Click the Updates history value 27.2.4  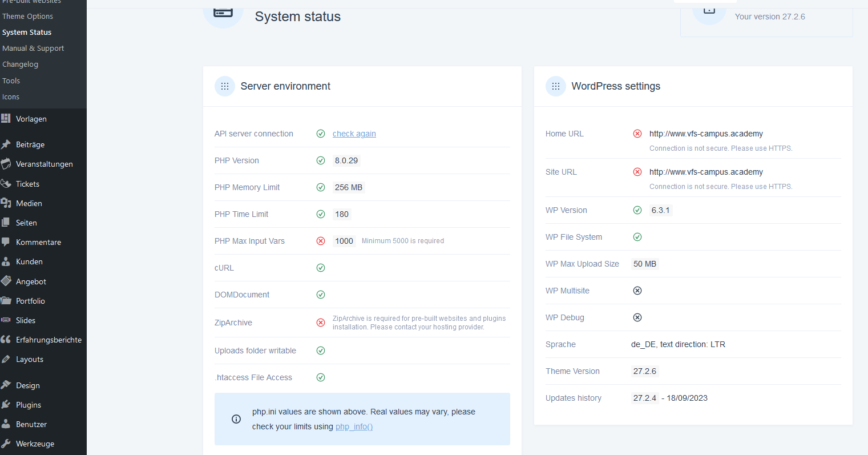645,398
